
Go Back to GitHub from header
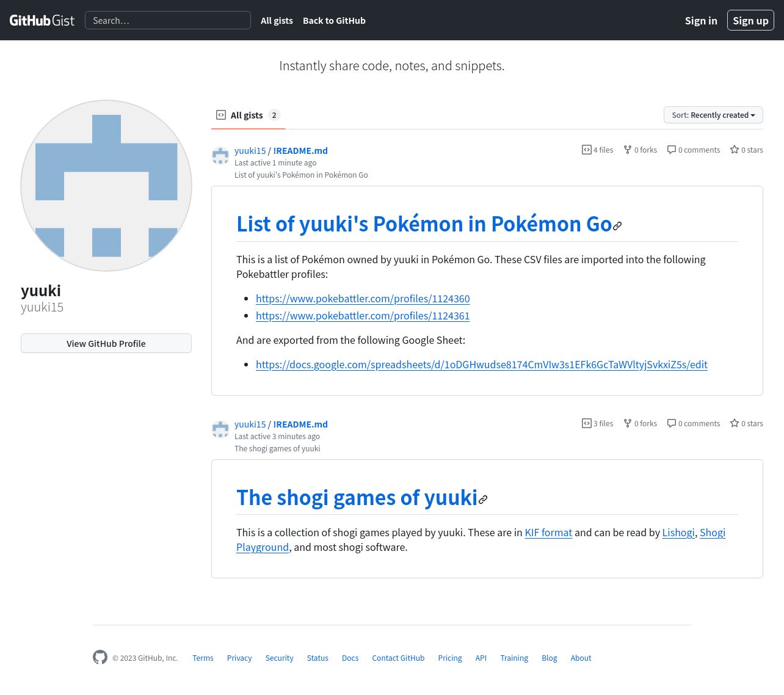point(334,20)
